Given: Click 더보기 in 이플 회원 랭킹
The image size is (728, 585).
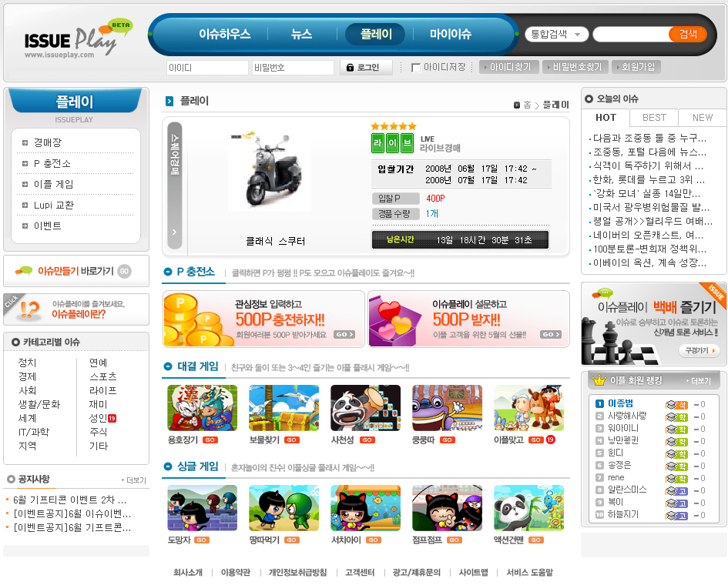Looking at the screenshot, I should (x=699, y=381).
